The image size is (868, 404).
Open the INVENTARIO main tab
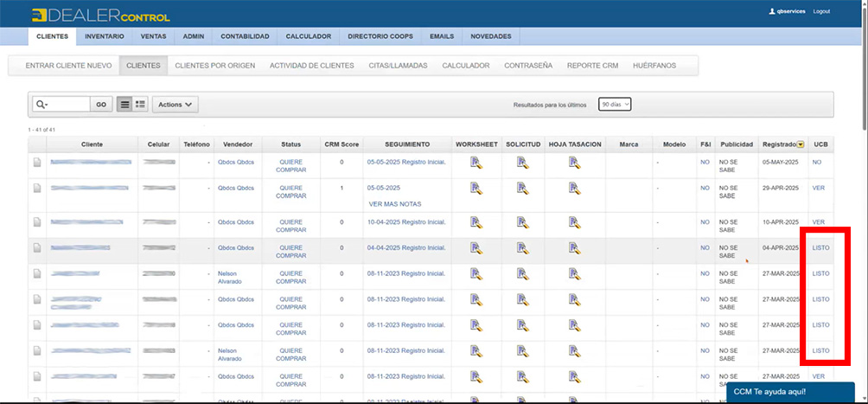pyautogui.click(x=104, y=36)
